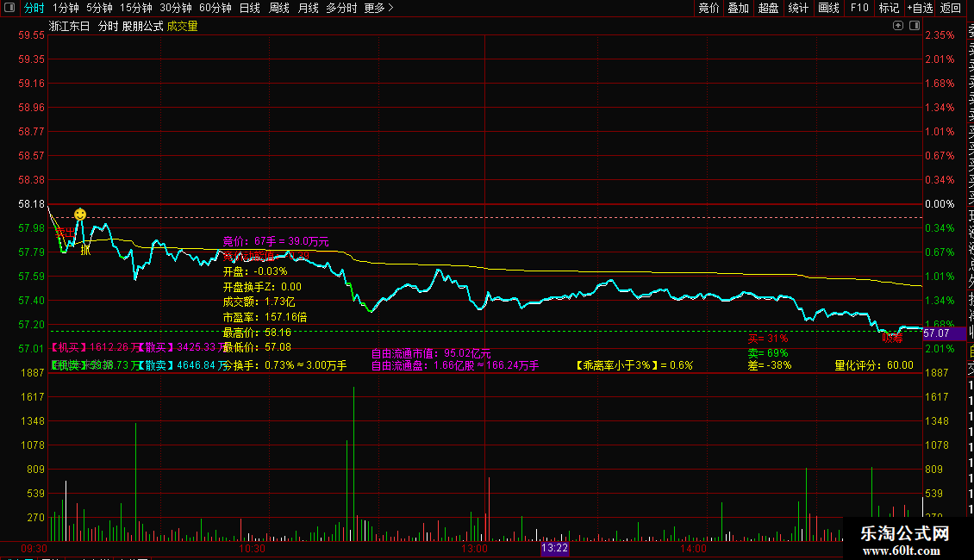This screenshot has width=974, height=560.
Task: Switch to the 1分钟 chart period
Action: coord(66,8)
